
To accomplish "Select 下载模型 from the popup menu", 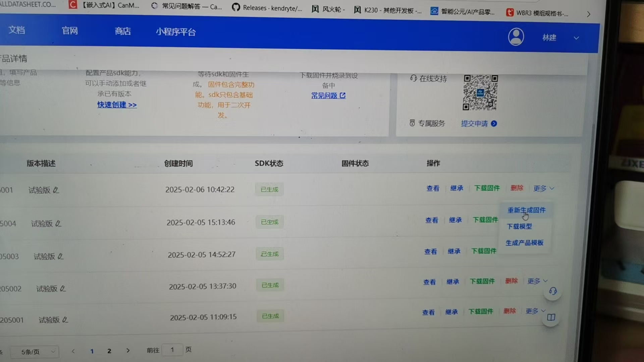I will coord(519,226).
